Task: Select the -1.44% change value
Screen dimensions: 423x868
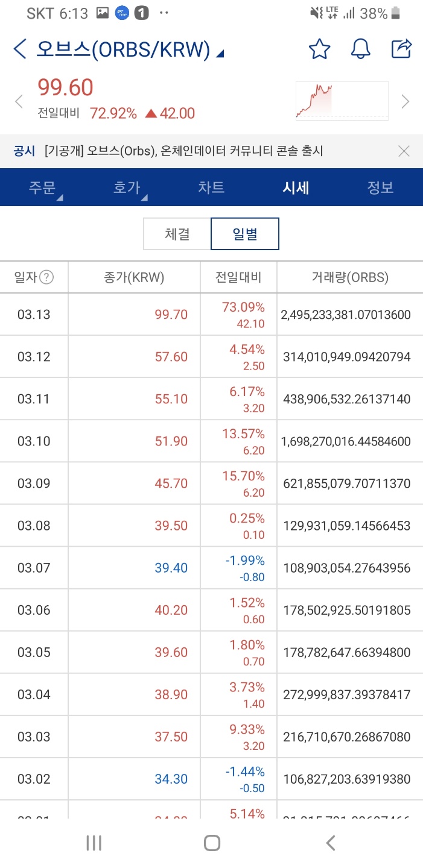Action: click(245, 772)
